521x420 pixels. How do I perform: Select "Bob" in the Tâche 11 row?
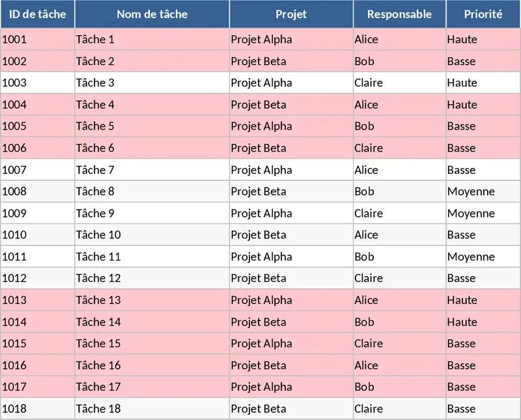365,257
